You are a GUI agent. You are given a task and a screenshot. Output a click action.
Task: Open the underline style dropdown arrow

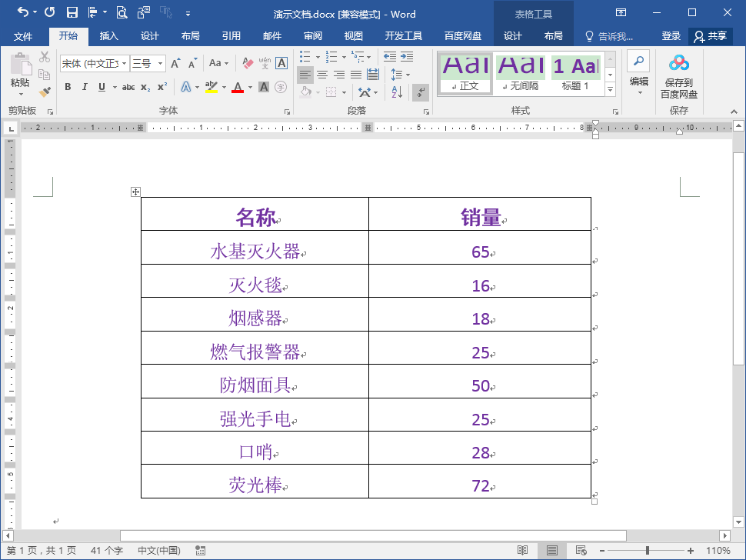[x=115, y=87]
